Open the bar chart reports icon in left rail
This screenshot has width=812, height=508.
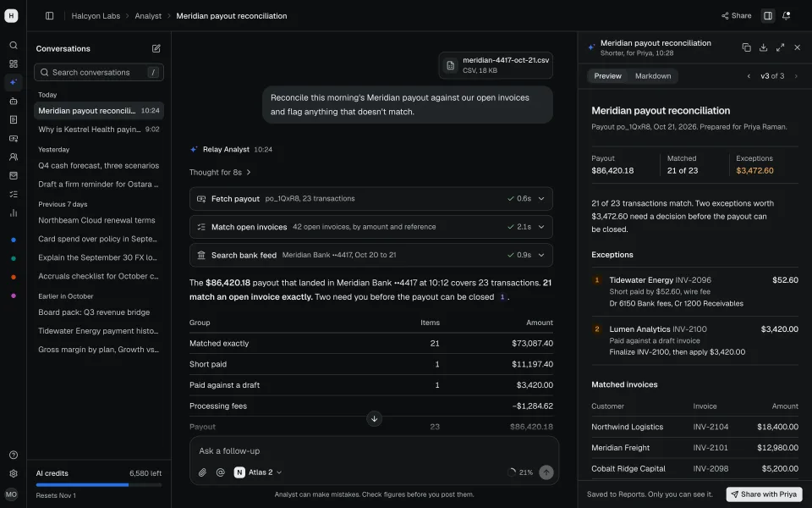click(14, 213)
